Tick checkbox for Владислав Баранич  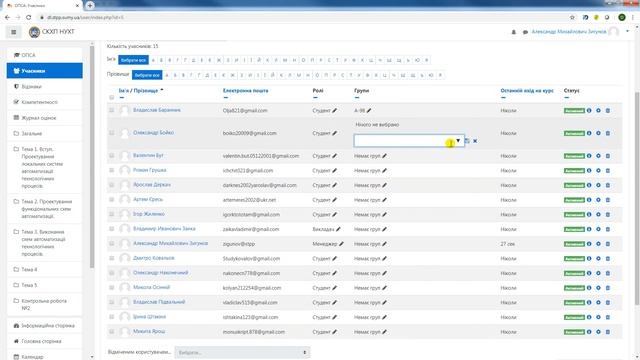point(111,110)
